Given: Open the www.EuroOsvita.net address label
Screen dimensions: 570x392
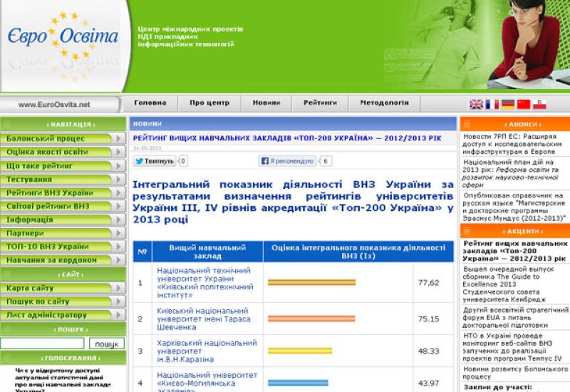Looking at the screenshot, I should coord(54,105).
